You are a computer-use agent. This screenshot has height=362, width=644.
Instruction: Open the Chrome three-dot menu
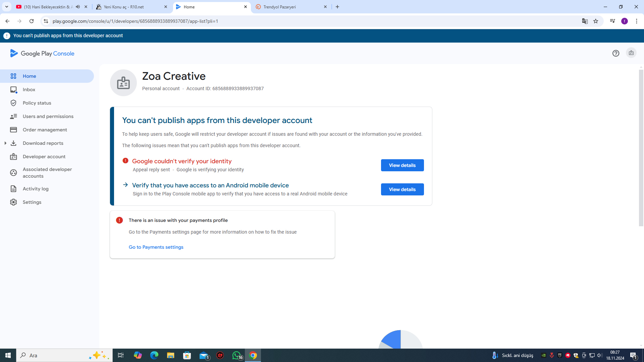(x=637, y=21)
